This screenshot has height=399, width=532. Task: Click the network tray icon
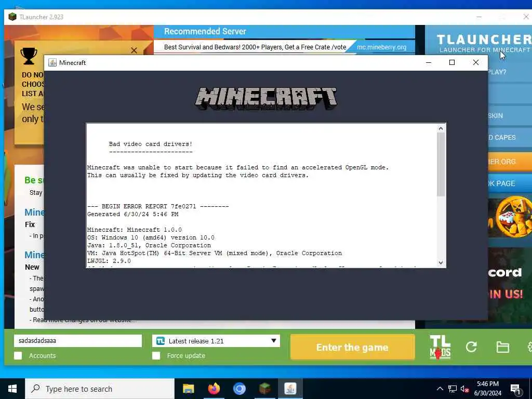click(453, 389)
